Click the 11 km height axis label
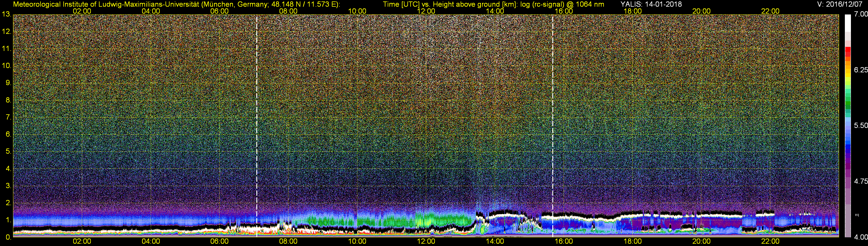Image resolution: width=868 pixels, height=246 pixels. coord(6,49)
